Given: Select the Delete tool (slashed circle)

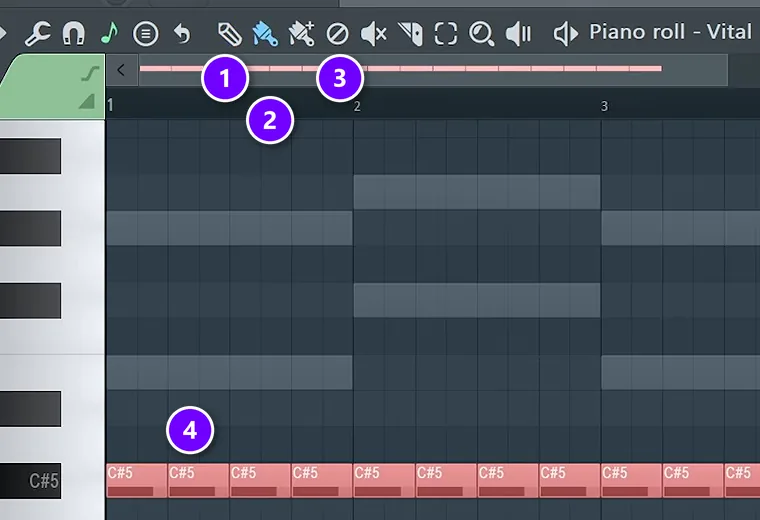Looking at the screenshot, I should click(x=337, y=34).
